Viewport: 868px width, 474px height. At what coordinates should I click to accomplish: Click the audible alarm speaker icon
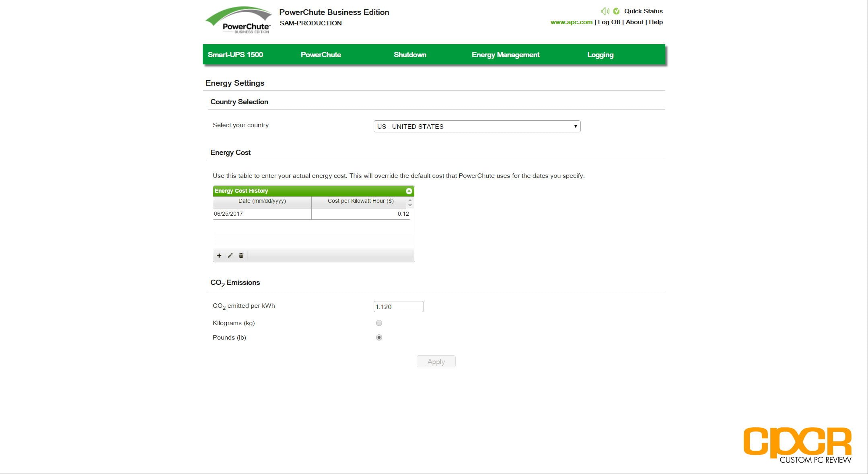[605, 11]
